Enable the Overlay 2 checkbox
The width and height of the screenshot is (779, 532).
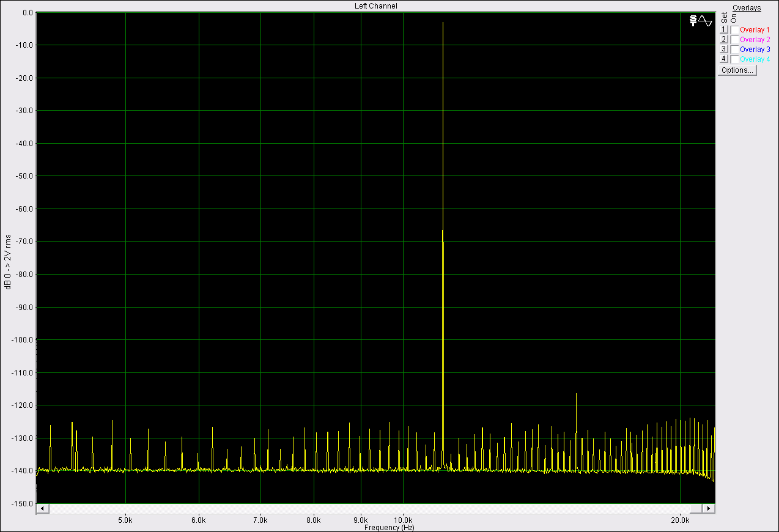[x=734, y=39]
